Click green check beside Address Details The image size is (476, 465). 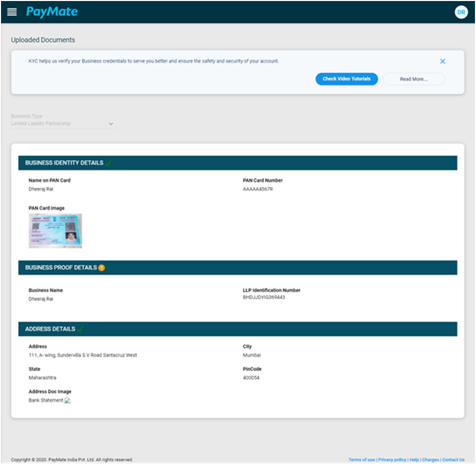point(80,329)
